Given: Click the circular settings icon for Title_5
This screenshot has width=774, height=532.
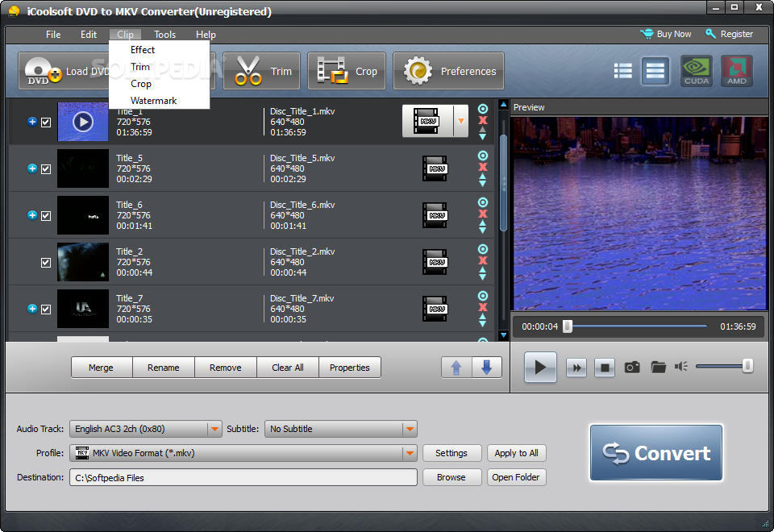Looking at the screenshot, I should click(483, 156).
